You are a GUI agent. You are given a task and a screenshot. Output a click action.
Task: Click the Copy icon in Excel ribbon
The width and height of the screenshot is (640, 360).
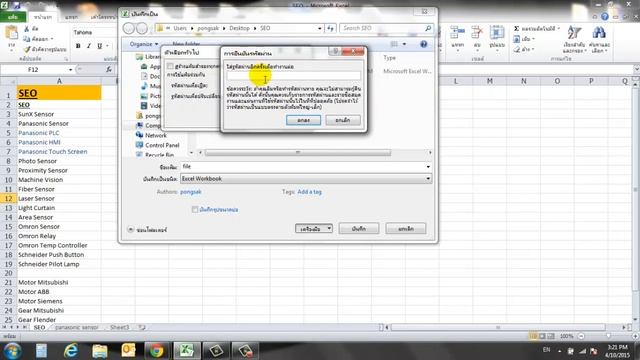[27, 39]
